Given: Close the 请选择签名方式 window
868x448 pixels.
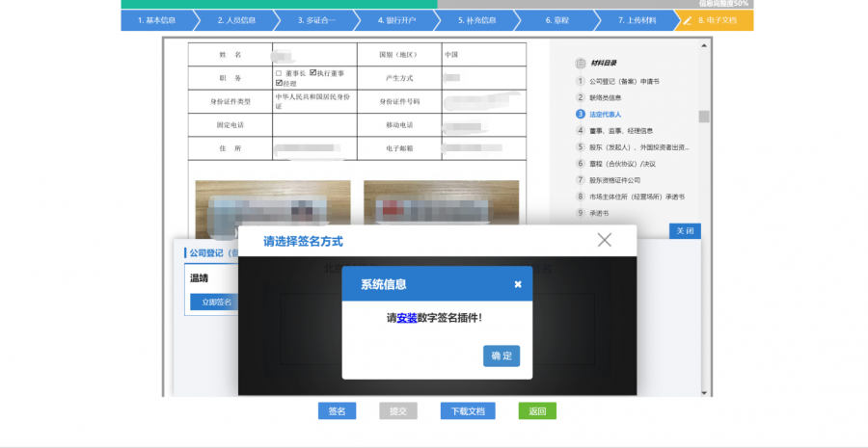Looking at the screenshot, I should 605,240.
